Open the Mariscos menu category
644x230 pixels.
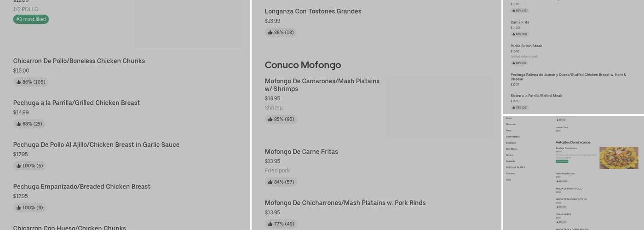511,124
